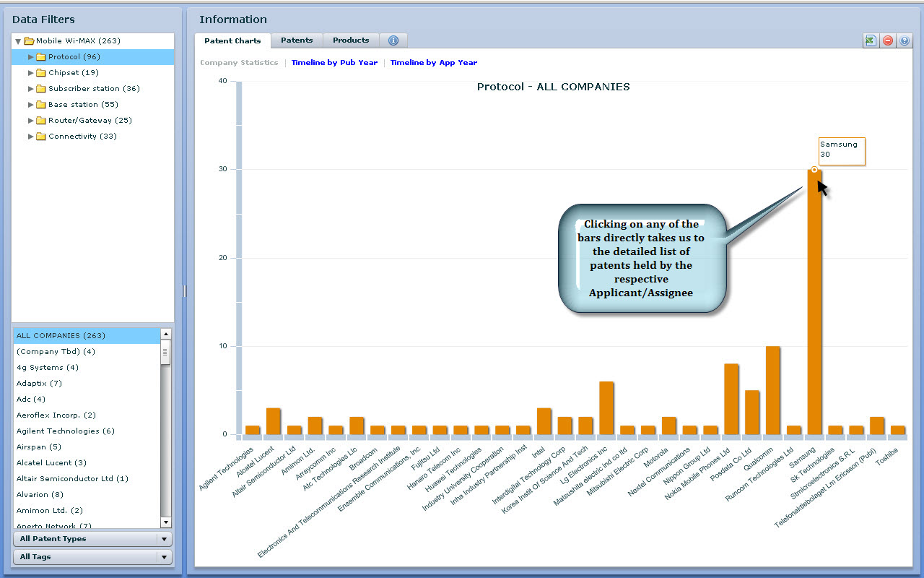Image resolution: width=924 pixels, height=578 pixels.
Task: Switch to the Patents tab
Action: pos(297,40)
